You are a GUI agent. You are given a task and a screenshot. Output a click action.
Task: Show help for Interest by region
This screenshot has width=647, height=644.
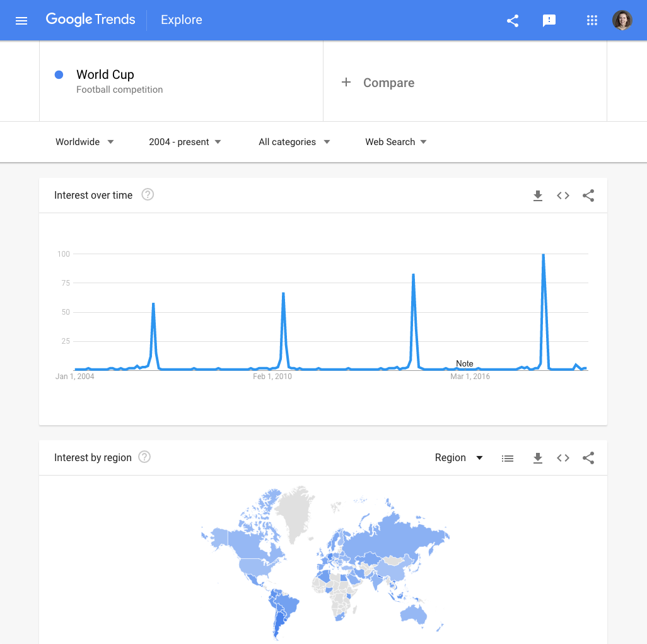coord(144,457)
